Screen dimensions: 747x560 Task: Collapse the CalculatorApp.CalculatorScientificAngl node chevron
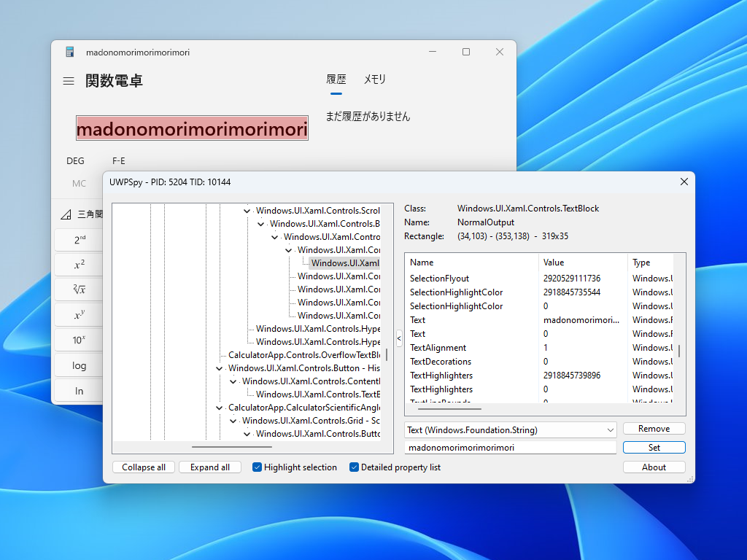219,408
